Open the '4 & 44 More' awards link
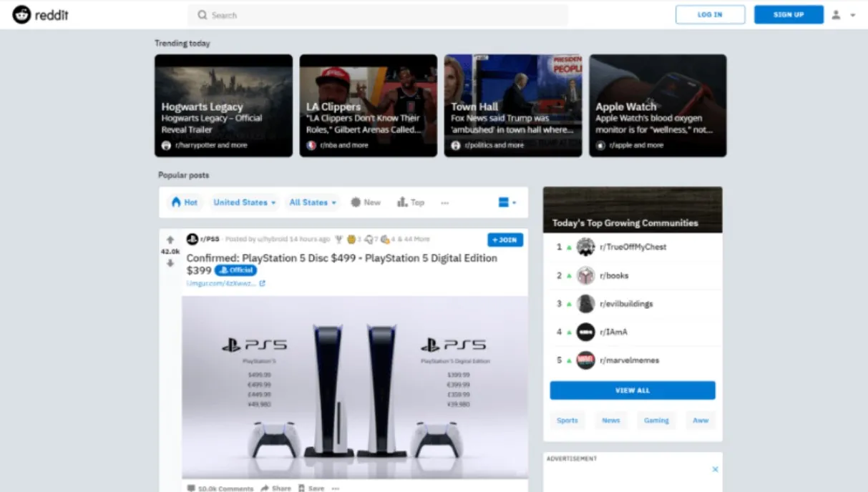 (x=410, y=240)
